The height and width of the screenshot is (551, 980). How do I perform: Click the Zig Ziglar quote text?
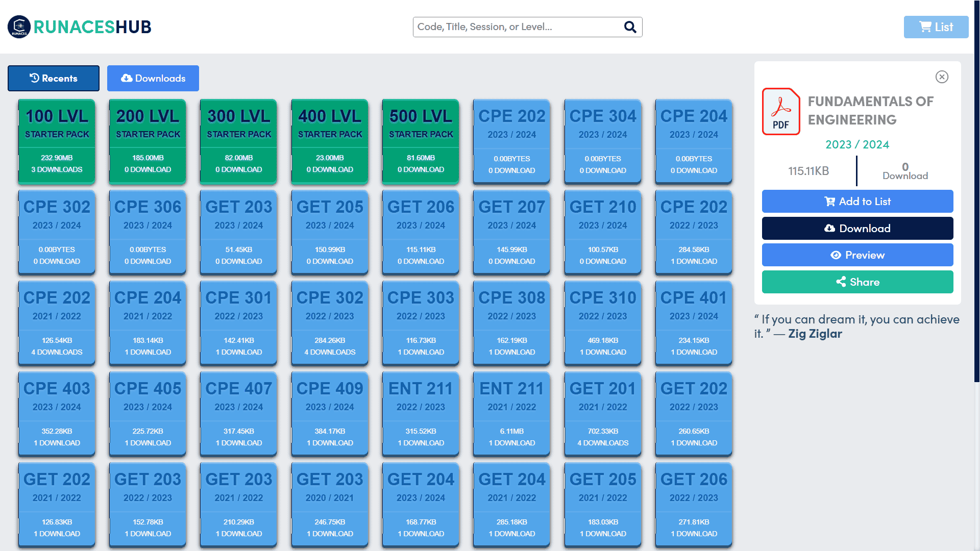pyautogui.click(x=857, y=327)
